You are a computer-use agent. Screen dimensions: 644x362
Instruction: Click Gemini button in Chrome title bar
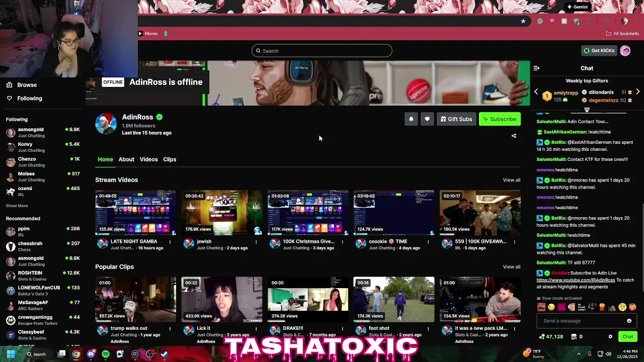click(577, 7)
